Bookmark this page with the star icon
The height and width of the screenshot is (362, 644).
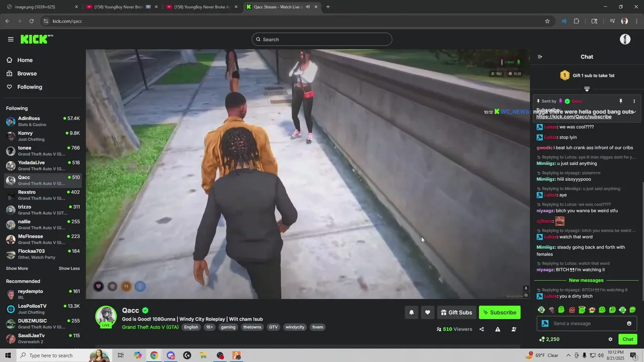[x=547, y=21]
